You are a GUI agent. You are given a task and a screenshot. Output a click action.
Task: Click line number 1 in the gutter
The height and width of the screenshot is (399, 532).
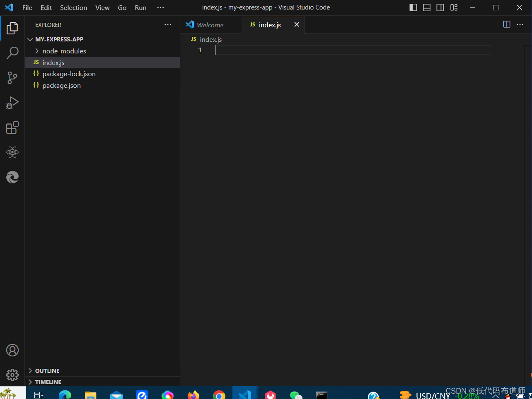(200, 50)
